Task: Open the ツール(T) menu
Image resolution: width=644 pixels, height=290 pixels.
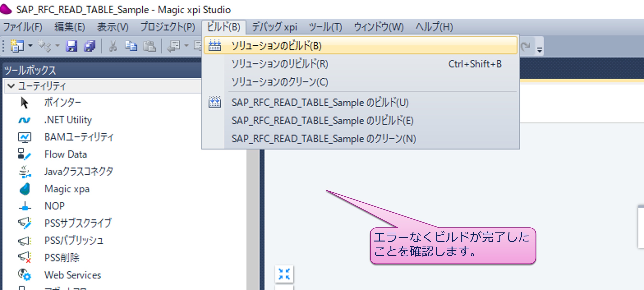Action: pyautogui.click(x=325, y=27)
